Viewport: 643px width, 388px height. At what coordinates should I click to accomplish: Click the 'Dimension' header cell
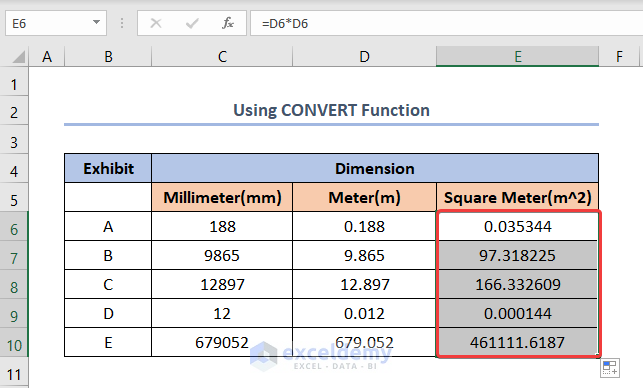click(375, 168)
